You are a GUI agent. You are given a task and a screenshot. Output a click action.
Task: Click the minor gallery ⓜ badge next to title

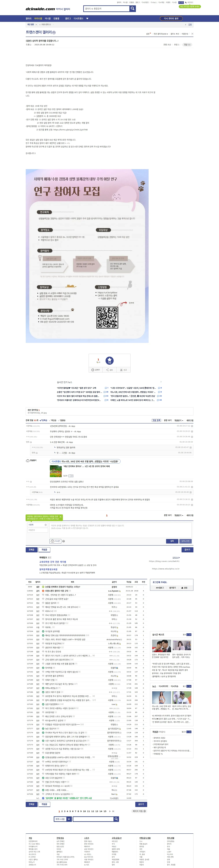click(x=54, y=32)
